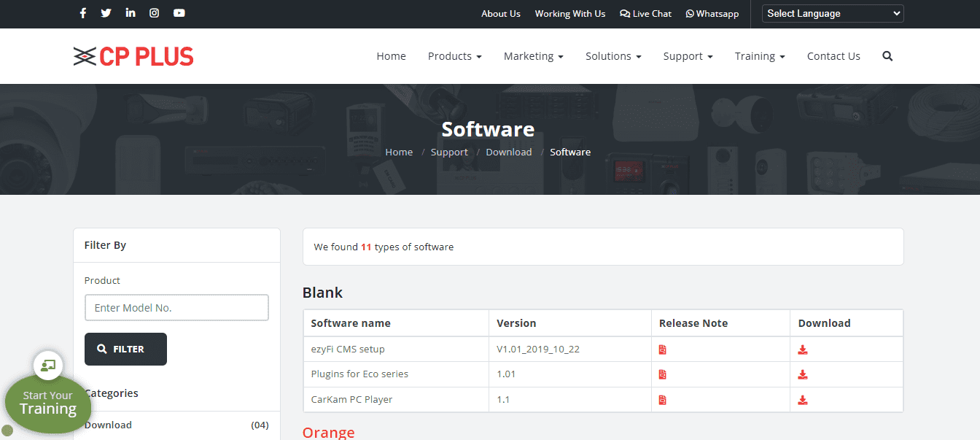Click the Twitter icon in the top bar
Image resolution: width=980 pixels, height=440 pixels.
(x=106, y=12)
